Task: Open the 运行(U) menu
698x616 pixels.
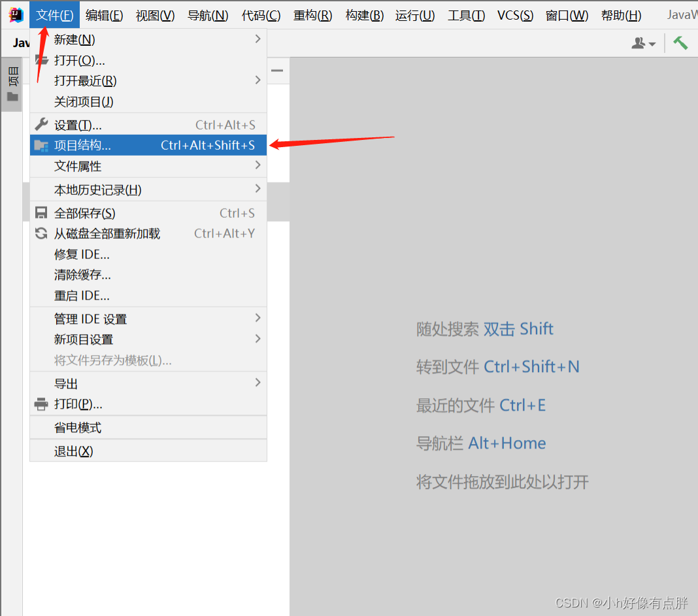Action: click(x=415, y=15)
